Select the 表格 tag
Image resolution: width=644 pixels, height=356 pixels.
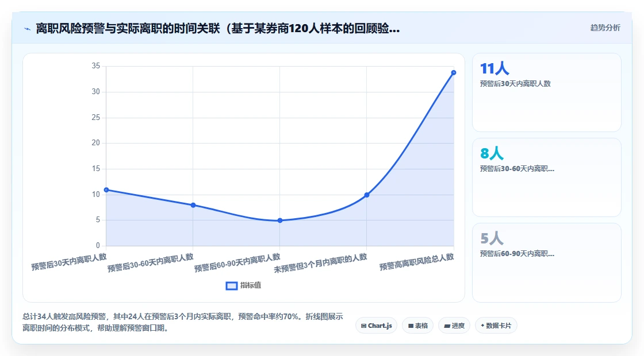[x=417, y=326]
